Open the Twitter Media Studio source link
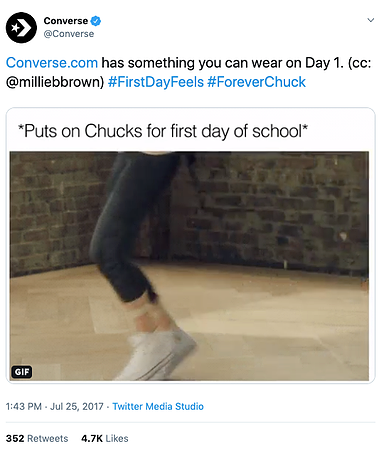Screen dimensions: 379x451 coord(158,407)
